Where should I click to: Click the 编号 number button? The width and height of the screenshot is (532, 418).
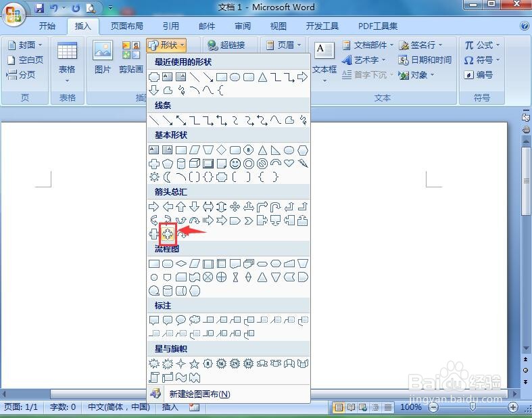click(x=479, y=74)
